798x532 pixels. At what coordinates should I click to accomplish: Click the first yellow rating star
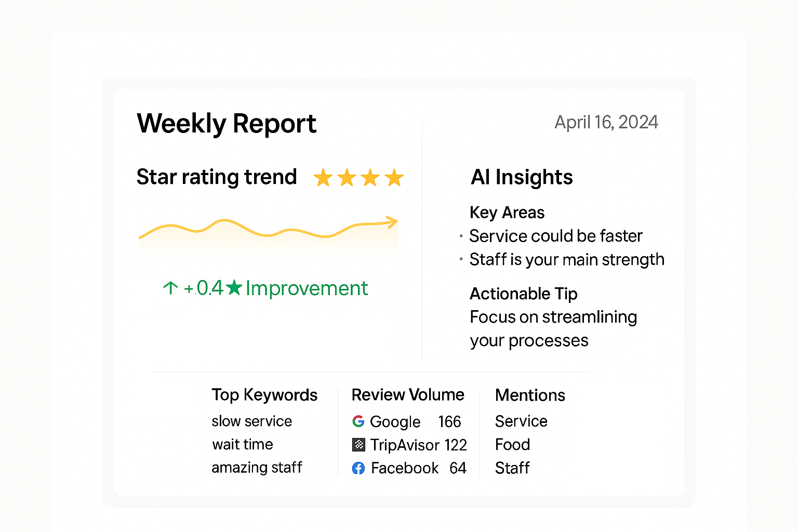[323, 178]
